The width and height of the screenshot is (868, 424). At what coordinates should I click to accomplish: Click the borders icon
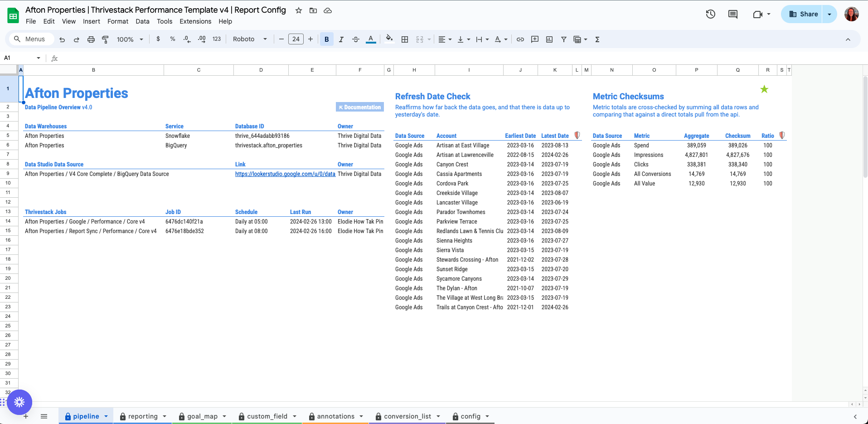coord(405,39)
